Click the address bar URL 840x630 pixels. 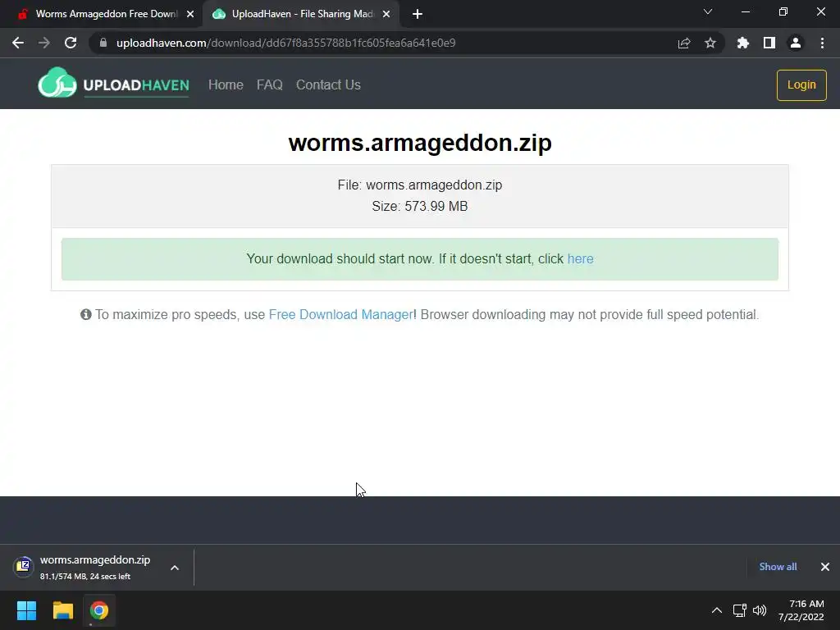click(285, 43)
